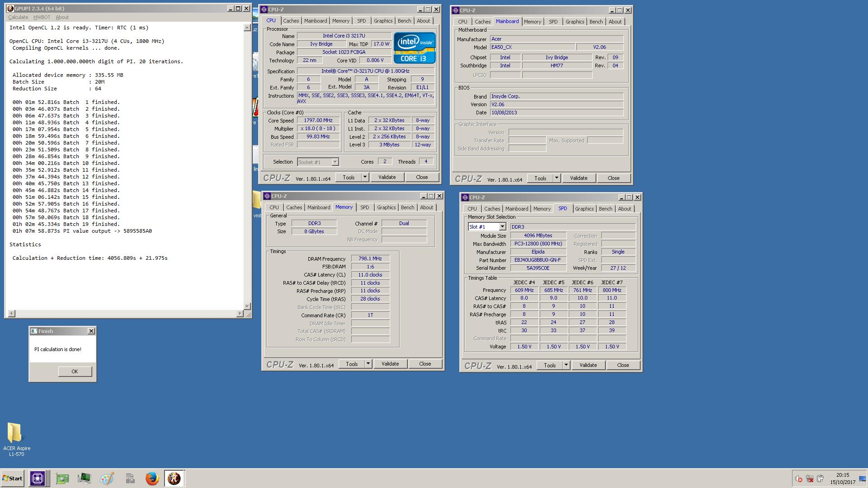The image size is (868, 488).
Task: Click JEDEC #7 frequency 800 MHz cell
Action: (x=612, y=291)
